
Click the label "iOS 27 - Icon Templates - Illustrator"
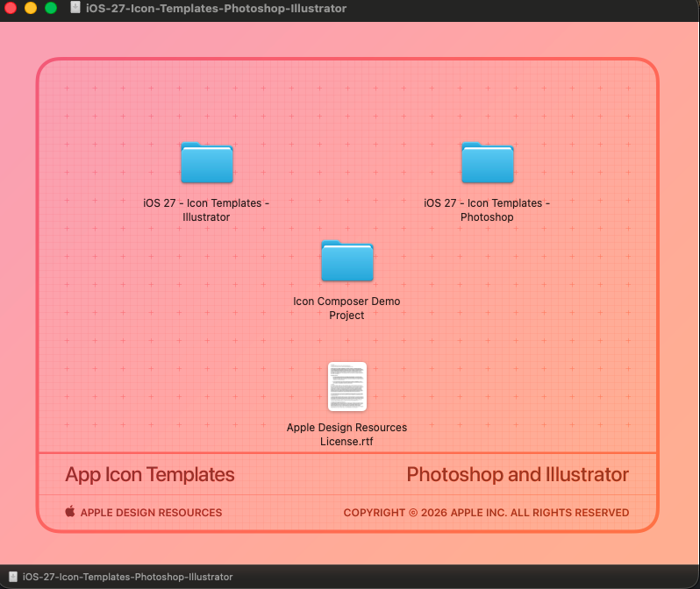tap(206, 210)
